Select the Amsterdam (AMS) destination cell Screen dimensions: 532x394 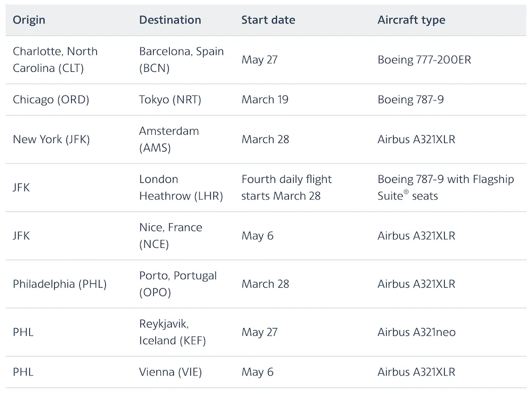[169, 139]
